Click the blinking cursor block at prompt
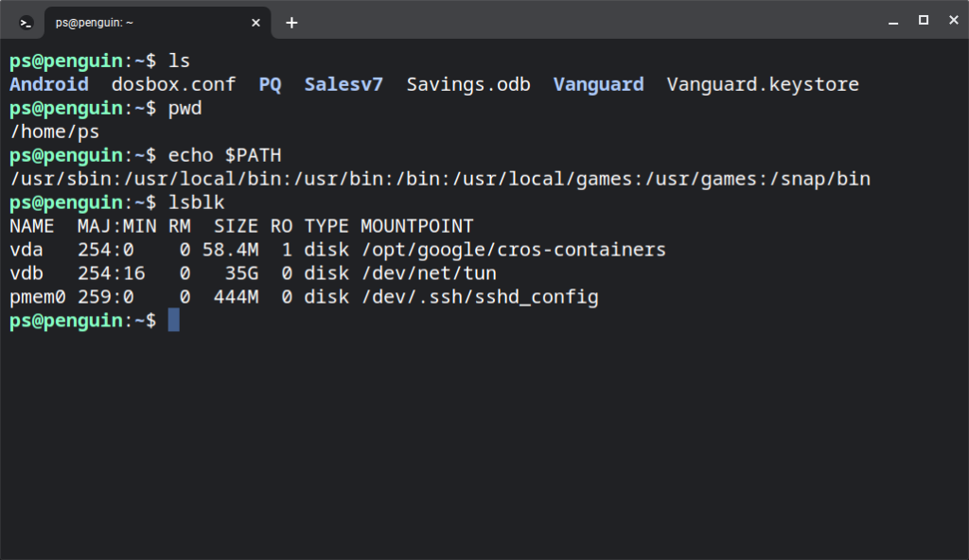Viewport: 969px width, 560px height. pyautogui.click(x=173, y=321)
